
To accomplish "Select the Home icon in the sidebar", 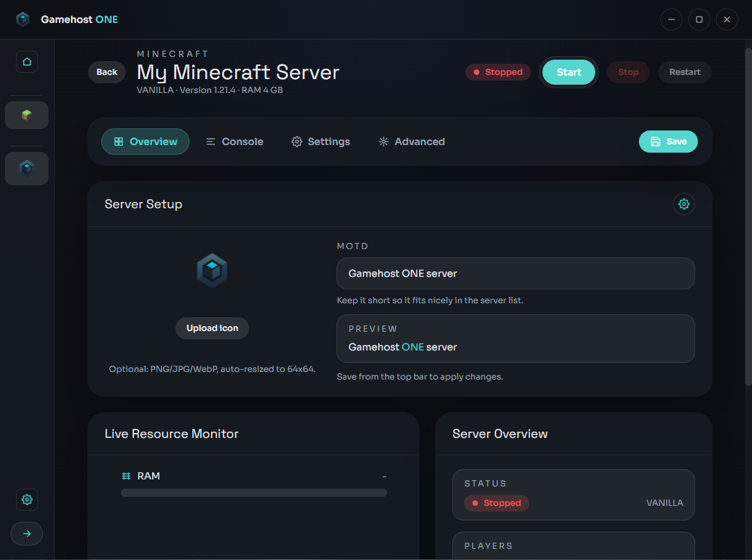I will (x=26, y=61).
